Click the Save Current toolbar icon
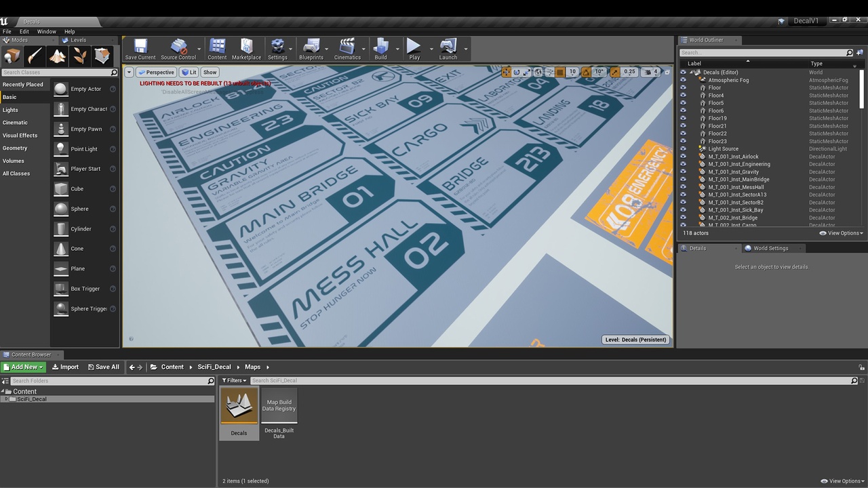868x488 pixels. click(140, 49)
